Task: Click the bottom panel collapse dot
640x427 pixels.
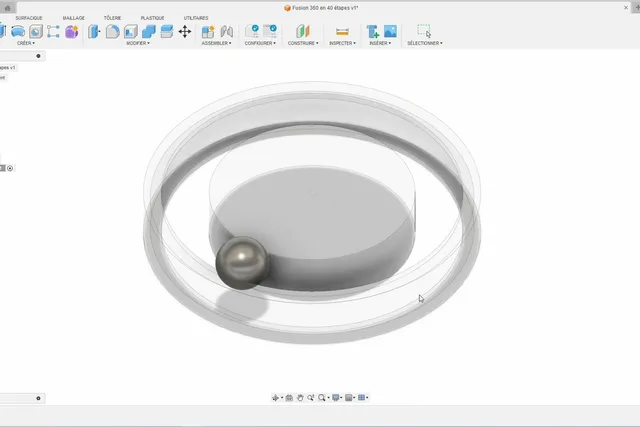Action: [38, 398]
